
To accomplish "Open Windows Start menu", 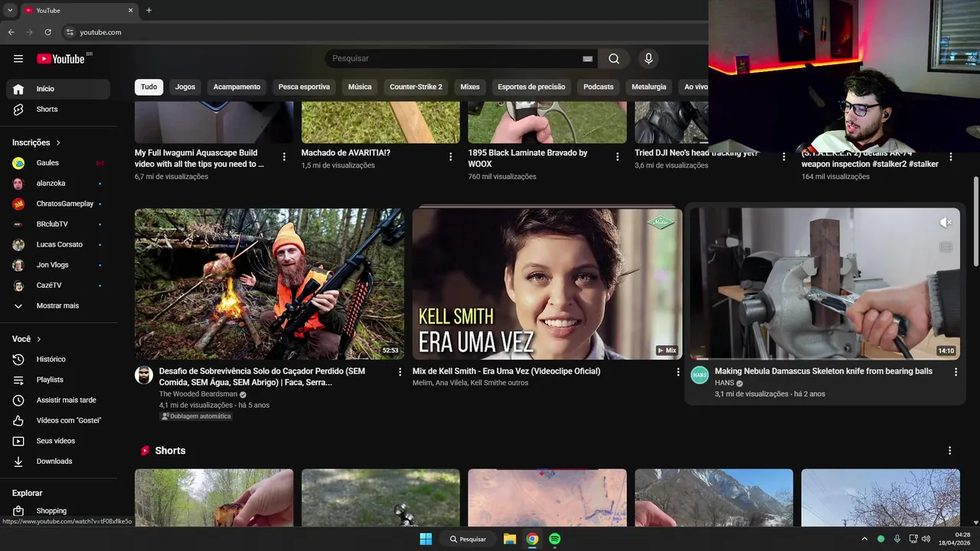I will [426, 539].
